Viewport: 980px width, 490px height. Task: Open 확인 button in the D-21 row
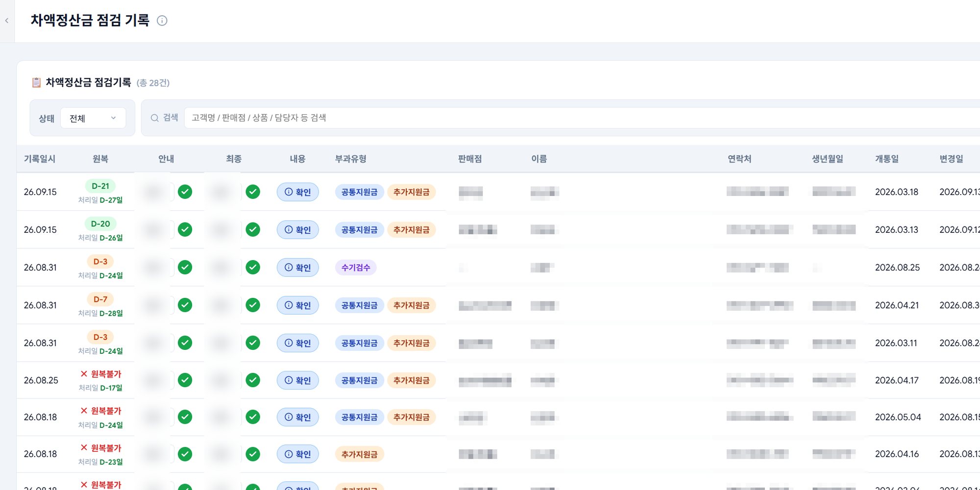[x=298, y=192]
